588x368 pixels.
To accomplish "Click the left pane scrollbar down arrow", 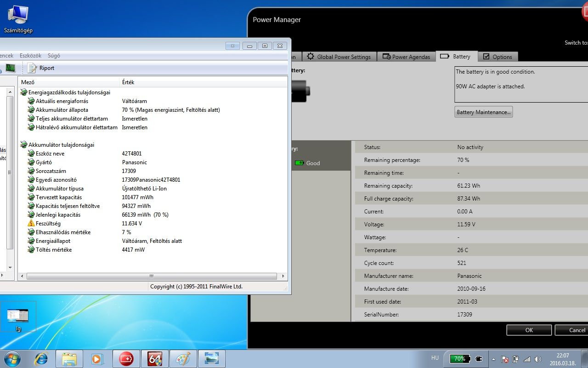I will [x=11, y=267].
